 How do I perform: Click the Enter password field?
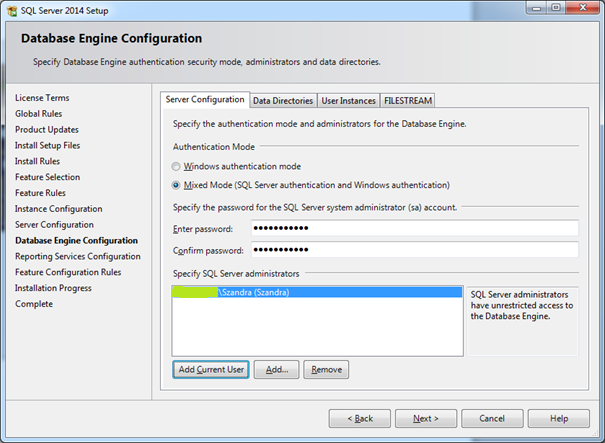coord(415,228)
